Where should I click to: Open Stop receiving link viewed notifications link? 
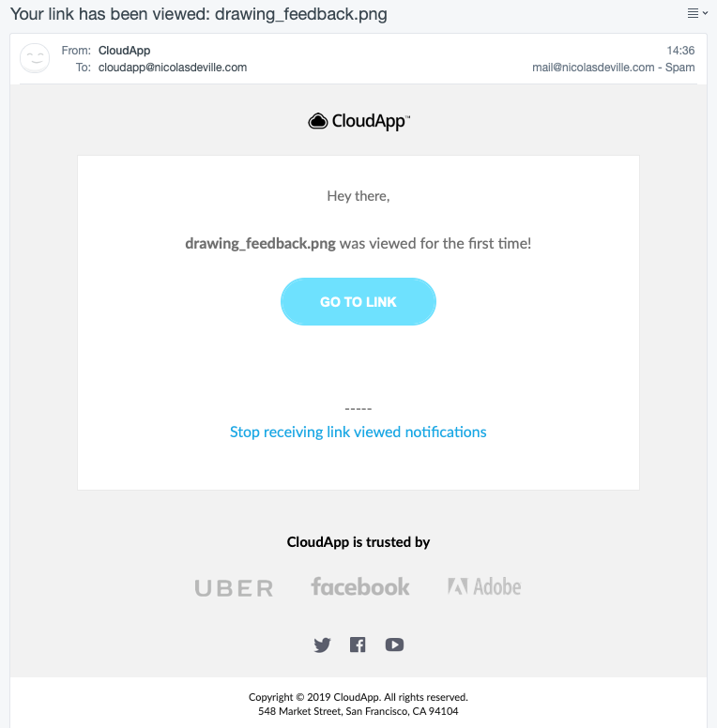[358, 432]
